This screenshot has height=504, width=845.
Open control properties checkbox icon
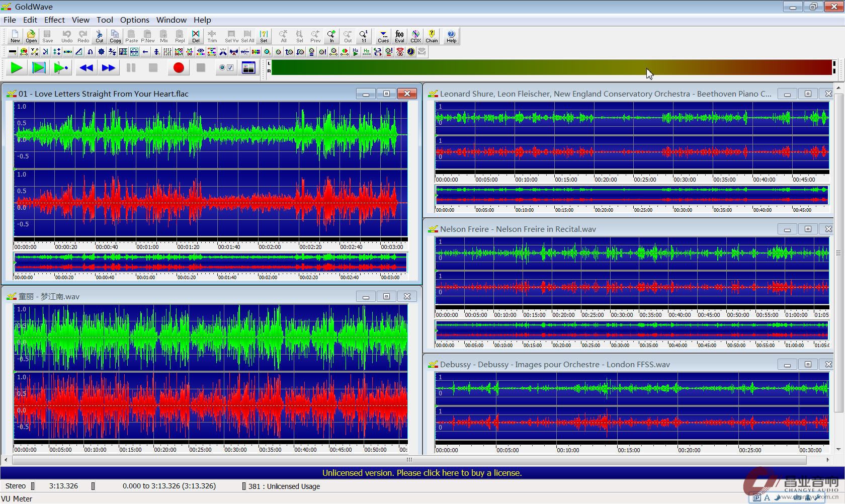click(226, 68)
